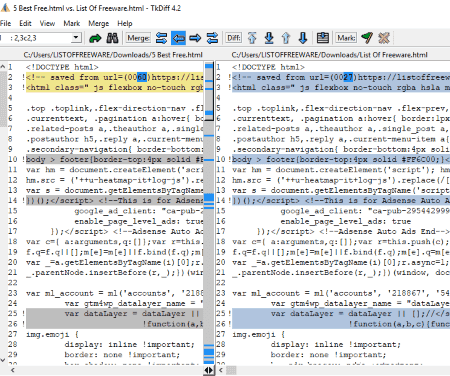Choose merge right-then-left double arrow icon
This screenshot has width=450, height=376.
[212, 38]
